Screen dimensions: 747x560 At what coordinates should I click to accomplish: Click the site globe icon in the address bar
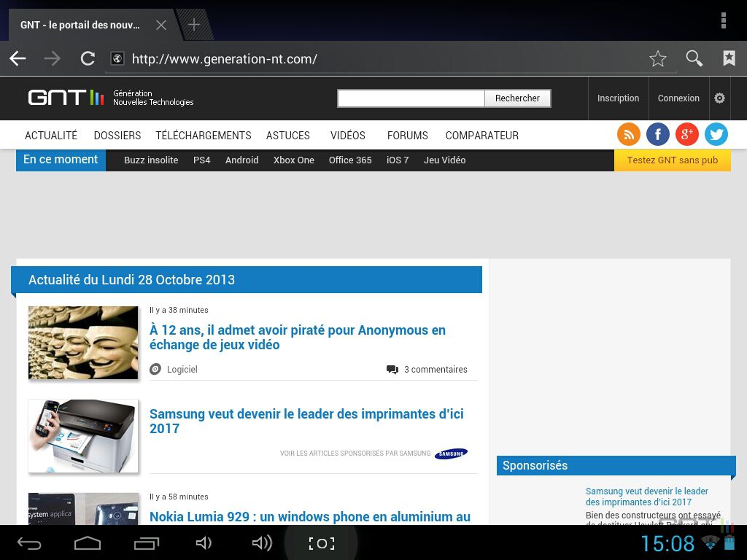(x=117, y=58)
